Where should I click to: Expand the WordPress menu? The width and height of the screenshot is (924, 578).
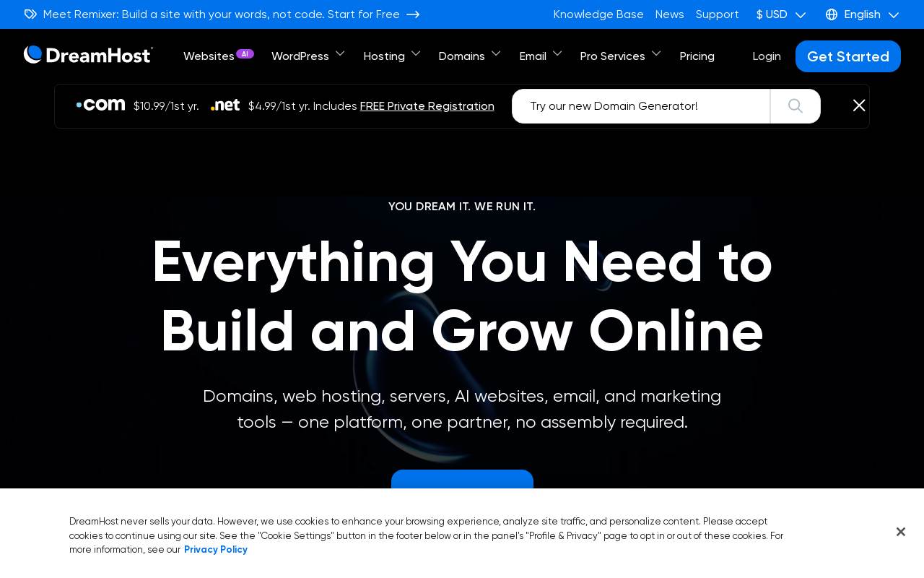tap(308, 56)
